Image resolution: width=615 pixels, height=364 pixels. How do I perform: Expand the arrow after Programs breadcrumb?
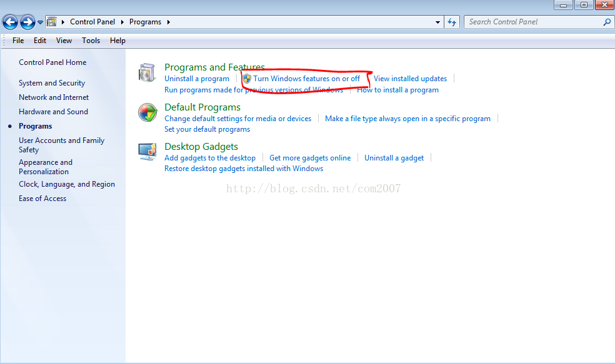(168, 22)
